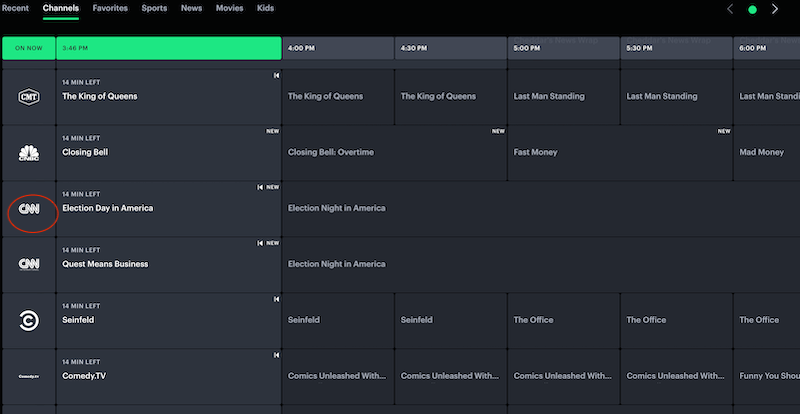Open the CMT channel logo

coord(29,96)
